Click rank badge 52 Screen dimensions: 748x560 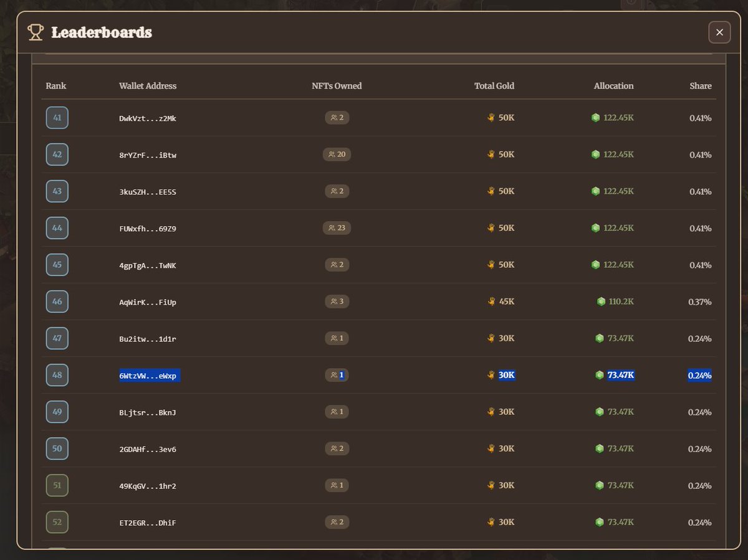click(x=57, y=522)
